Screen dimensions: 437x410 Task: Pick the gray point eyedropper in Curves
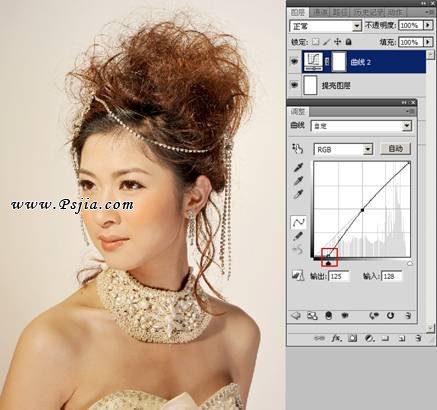(298, 181)
